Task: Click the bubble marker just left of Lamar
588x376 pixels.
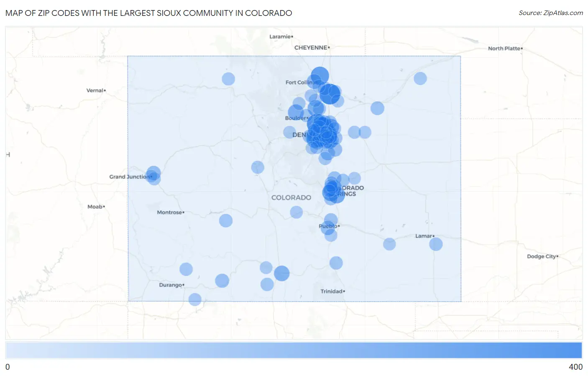Action: pos(389,244)
